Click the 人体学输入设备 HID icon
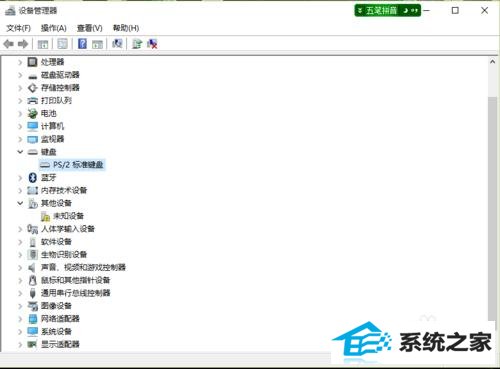This screenshot has height=369, width=500. [32, 229]
